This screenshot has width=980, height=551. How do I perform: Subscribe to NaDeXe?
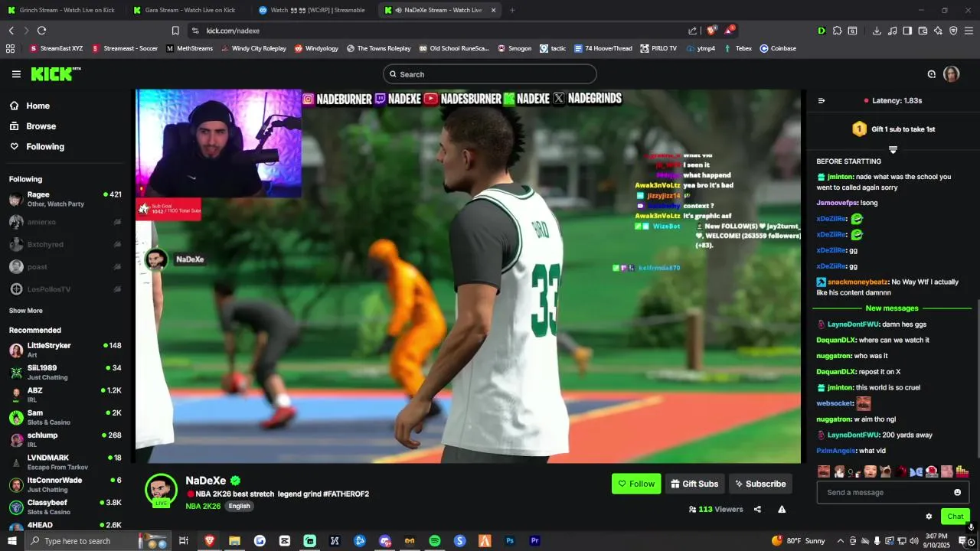pos(760,484)
